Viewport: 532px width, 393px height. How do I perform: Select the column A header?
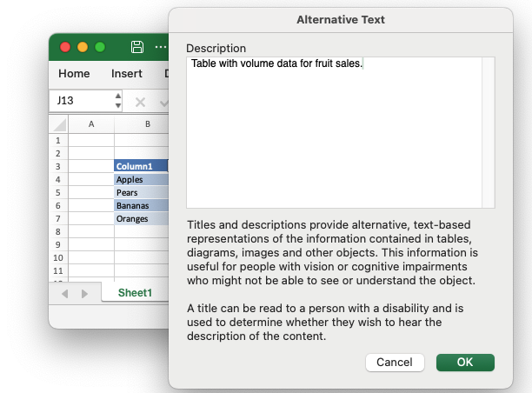click(x=91, y=124)
